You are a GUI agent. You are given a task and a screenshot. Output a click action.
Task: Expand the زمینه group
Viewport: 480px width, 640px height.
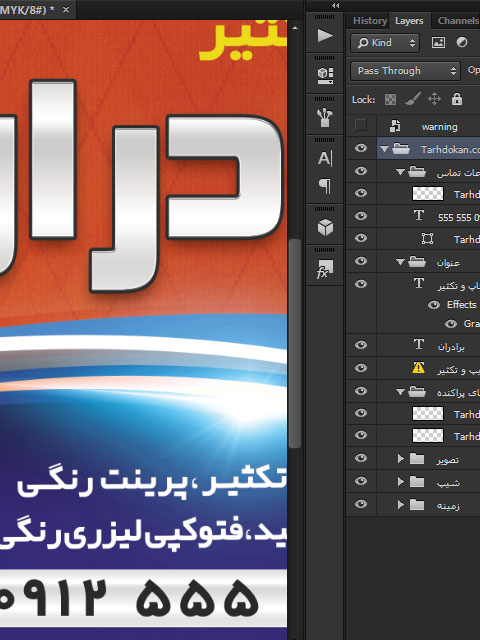[x=401, y=505]
